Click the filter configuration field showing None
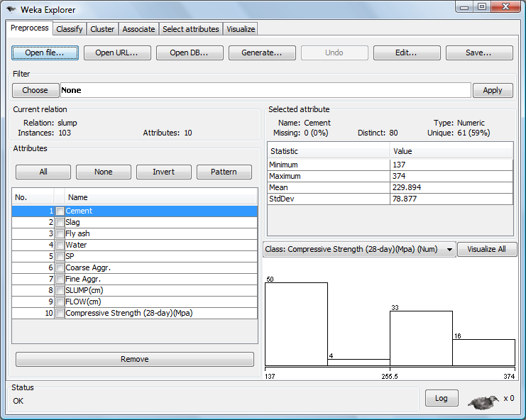This screenshot has width=526, height=420. 265,91
